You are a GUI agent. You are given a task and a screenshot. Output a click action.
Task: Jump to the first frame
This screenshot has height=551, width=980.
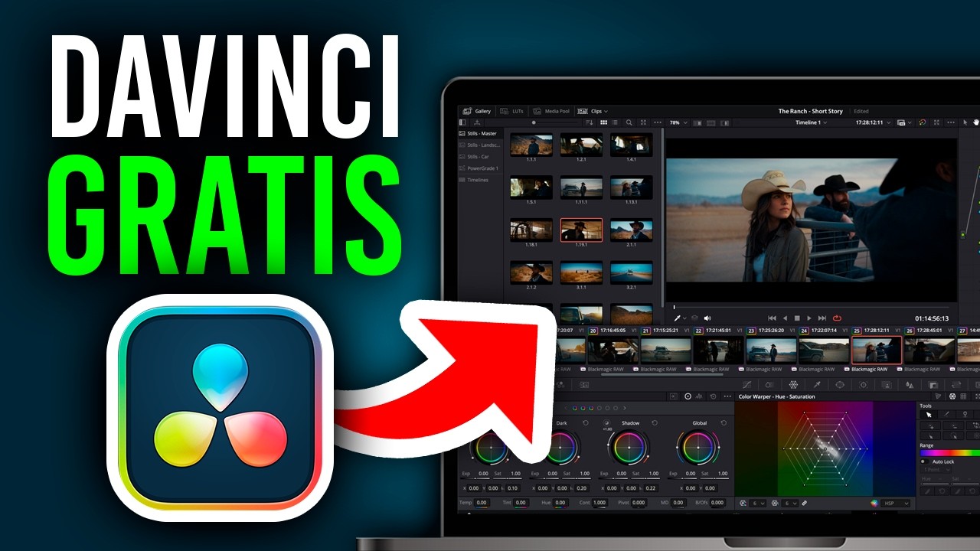[772, 318]
